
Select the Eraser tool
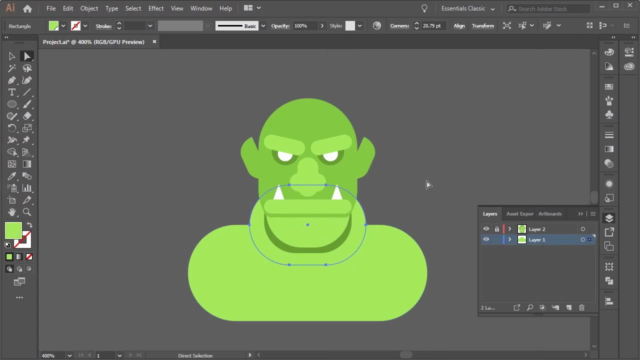[x=27, y=116]
